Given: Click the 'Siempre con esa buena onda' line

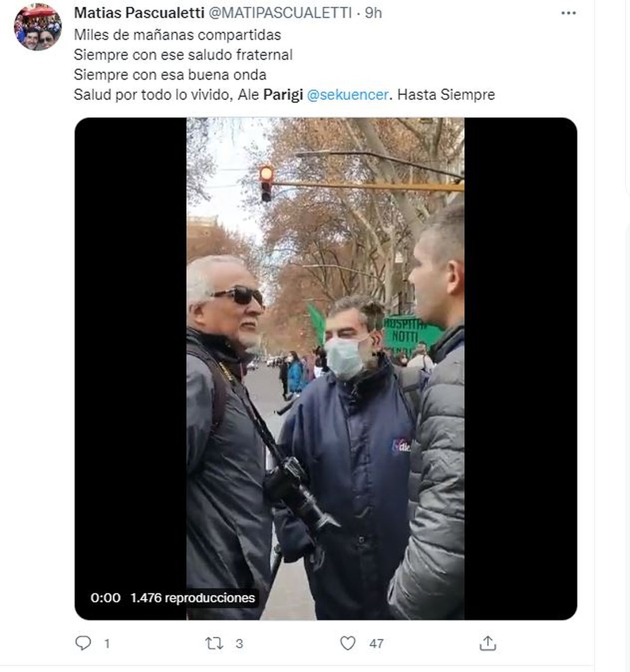Looking at the screenshot, I should [x=170, y=75].
